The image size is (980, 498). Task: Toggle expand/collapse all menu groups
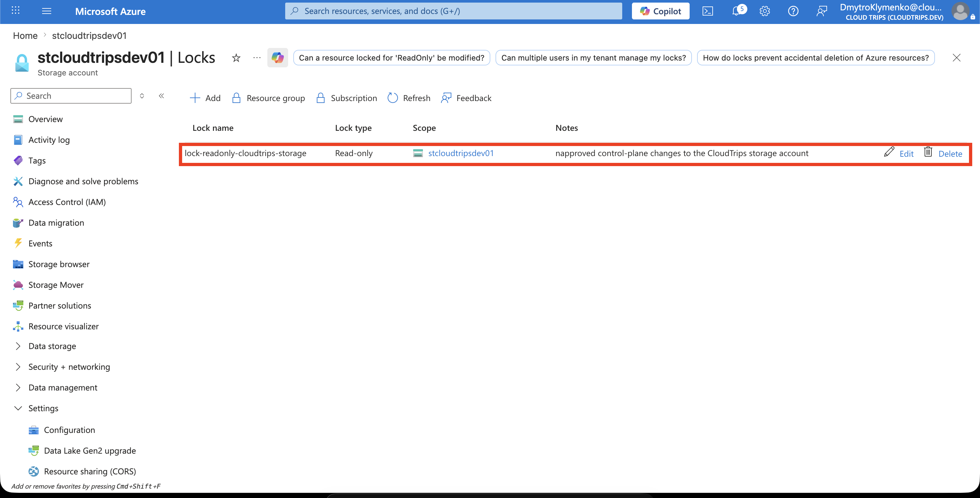click(142, 96)
